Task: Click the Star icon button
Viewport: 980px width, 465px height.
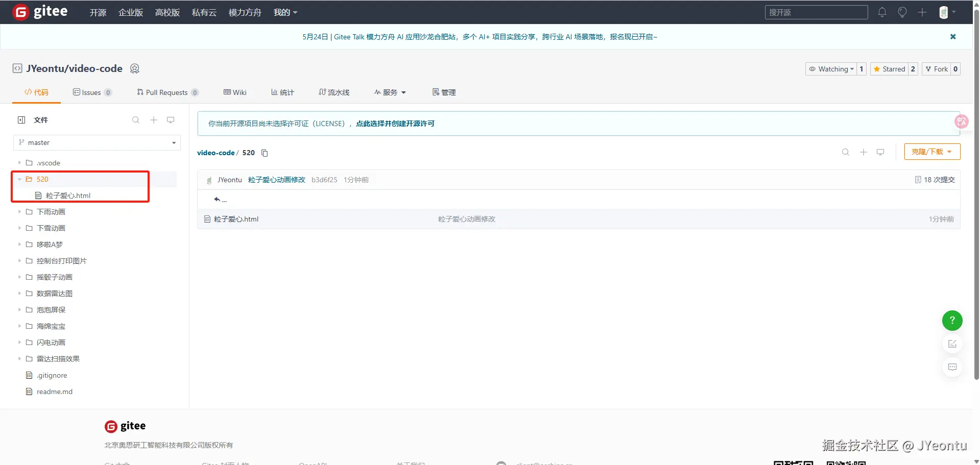Action: [889, 69]
